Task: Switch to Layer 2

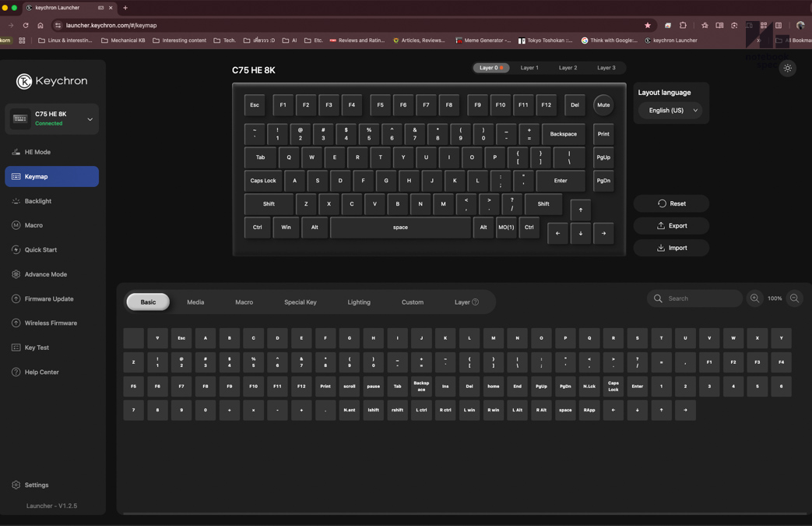Action: [x=567, y=68]
